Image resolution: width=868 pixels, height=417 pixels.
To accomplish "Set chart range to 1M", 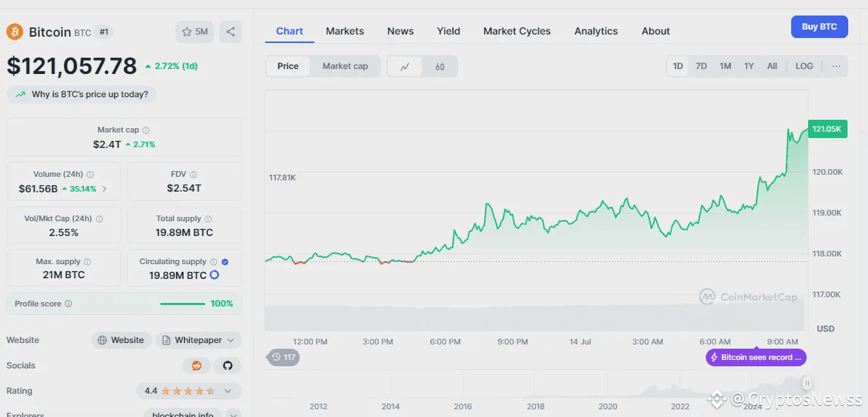I will click(x=725, y=66).
